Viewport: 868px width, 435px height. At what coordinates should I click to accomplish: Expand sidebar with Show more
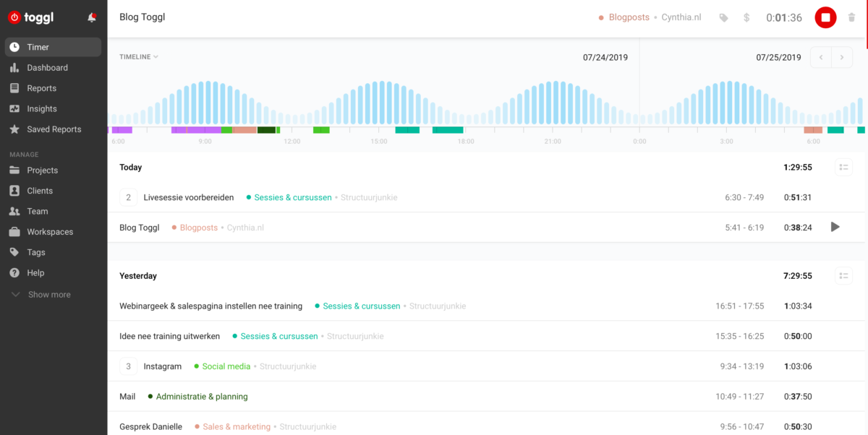click(x=49, y=295)
